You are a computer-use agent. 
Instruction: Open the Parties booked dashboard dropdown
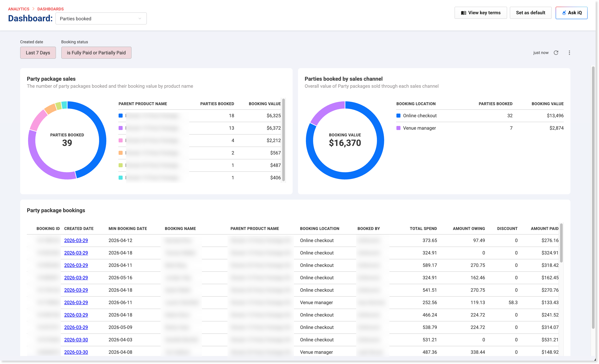[101, 19]
